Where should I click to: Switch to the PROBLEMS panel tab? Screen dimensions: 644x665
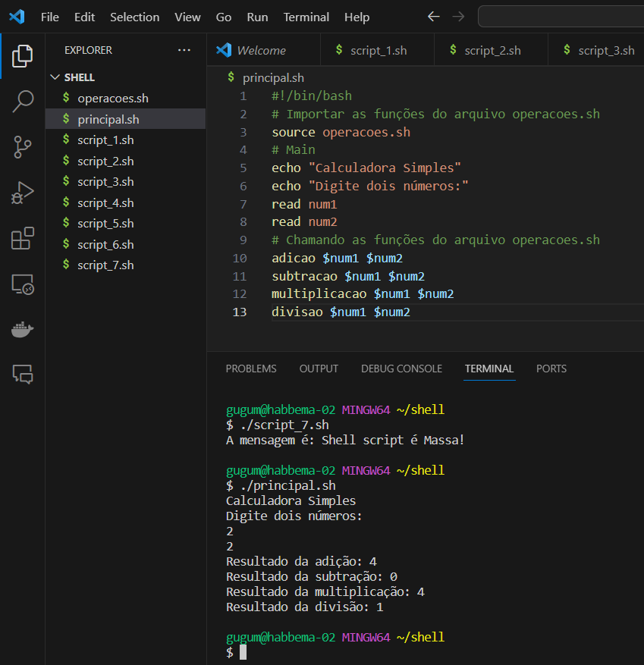pos(251,369)
